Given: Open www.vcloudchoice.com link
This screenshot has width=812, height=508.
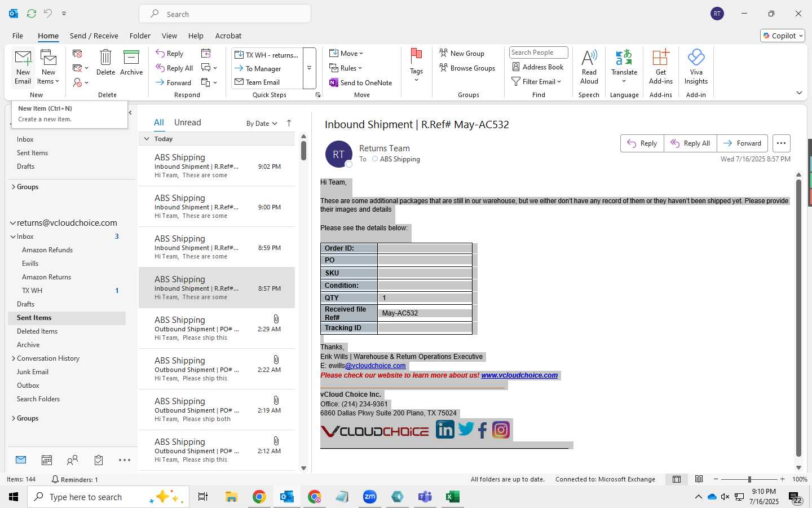Looking at the screenshot, I should pyautogui.click(x=519, y=375).
